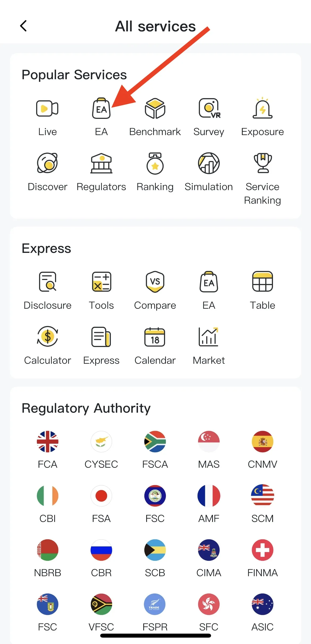
Task: Open the Disclosure search document icon
Action: click(x=47, y=282)
